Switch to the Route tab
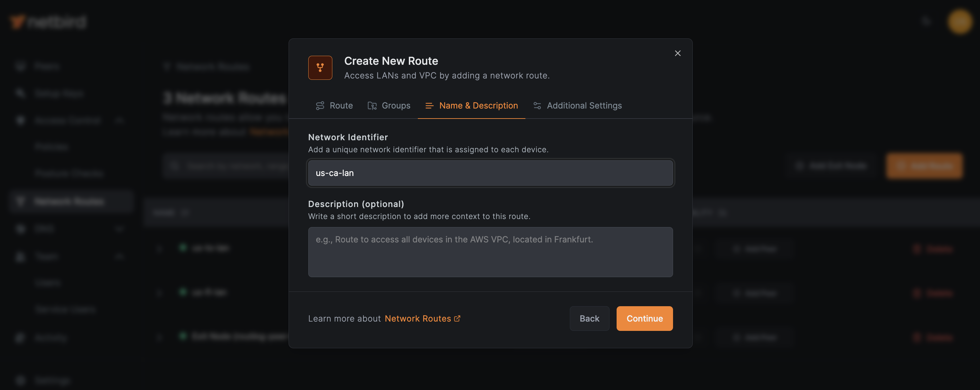Image resolution: width=980 pixels, height=390 pixels. (334, 106)
